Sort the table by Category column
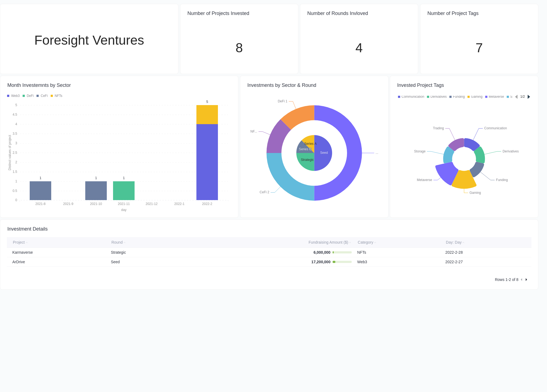 (x=367, y=242)
